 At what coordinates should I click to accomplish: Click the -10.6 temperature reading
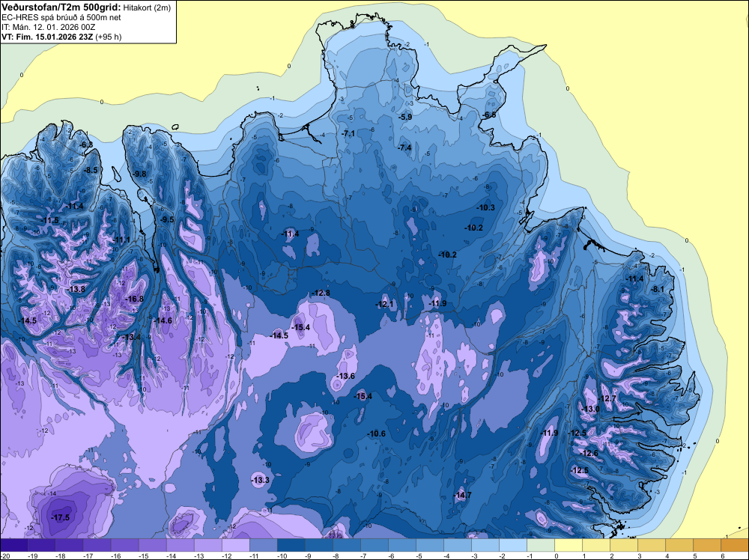(x=377, y=433)
